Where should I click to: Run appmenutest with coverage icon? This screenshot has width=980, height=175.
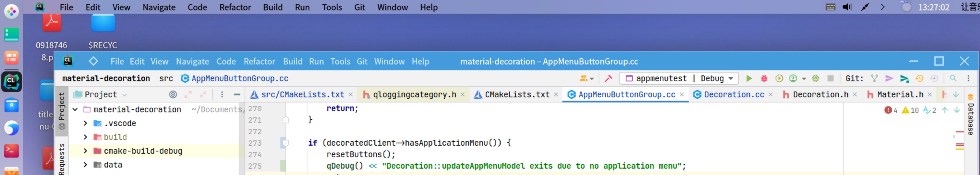(x=779, y=79)
